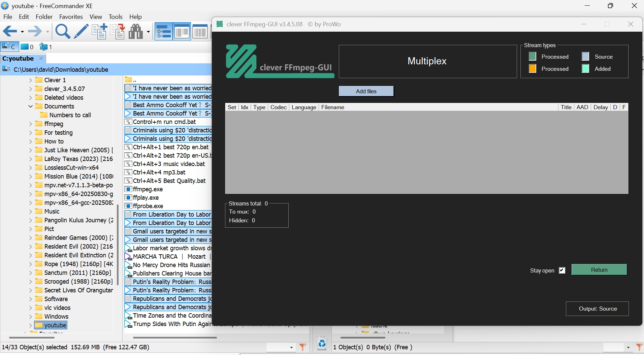Viewport: 644px width, 355px height.
Task: Click the ffplay.exe file icon
Action: pos(128,197)
